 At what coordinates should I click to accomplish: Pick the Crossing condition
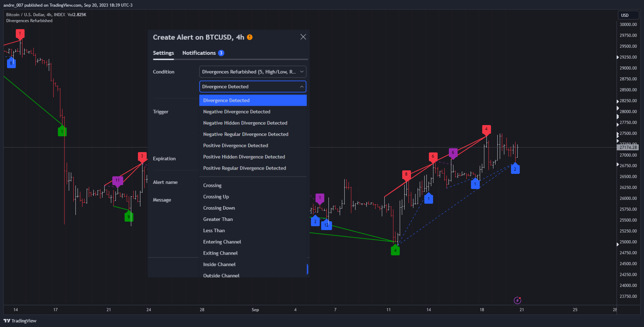click(253, 185)
